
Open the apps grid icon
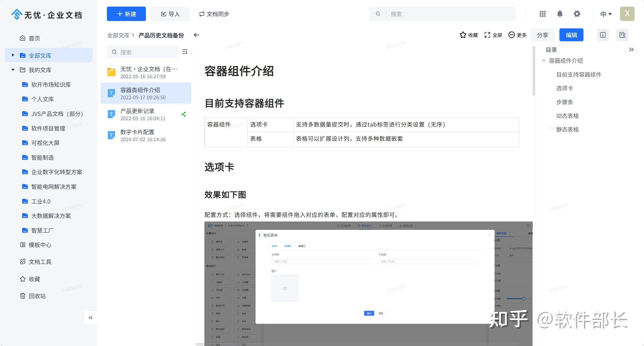(542, 14)
